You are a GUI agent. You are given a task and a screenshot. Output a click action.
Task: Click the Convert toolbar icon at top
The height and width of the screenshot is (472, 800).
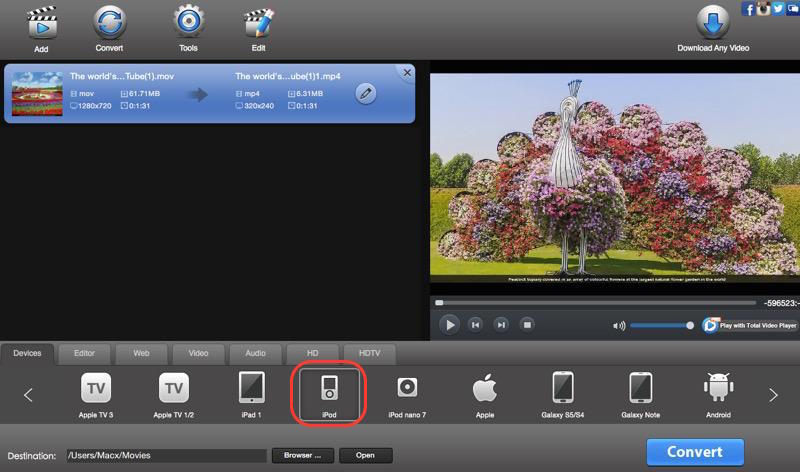point(109,22)
